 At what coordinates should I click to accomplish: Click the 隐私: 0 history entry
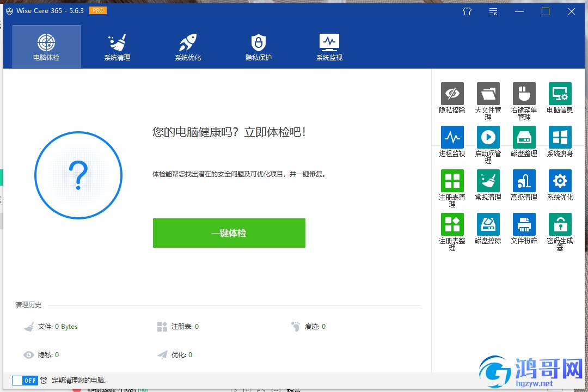(x=48, y=355)
